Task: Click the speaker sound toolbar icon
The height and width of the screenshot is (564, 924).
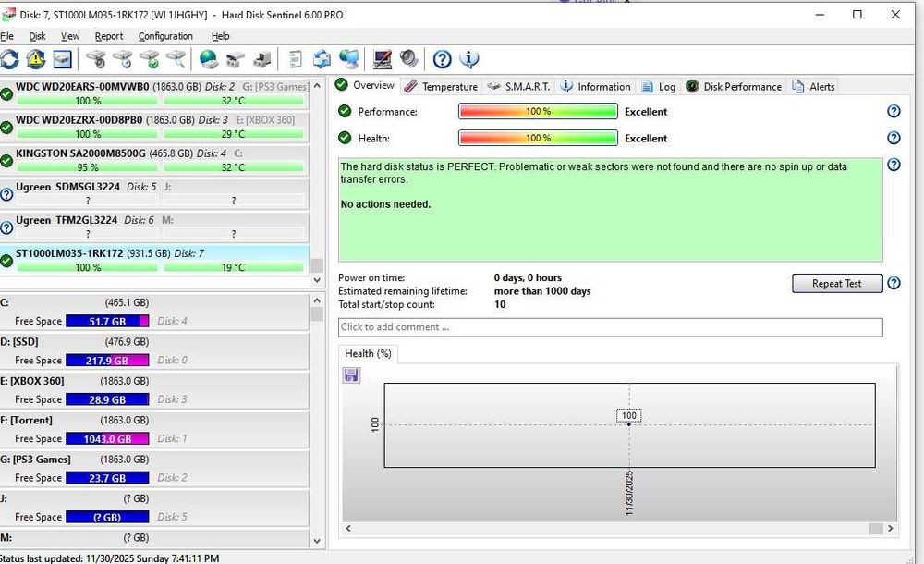Action: click(409, 59)
